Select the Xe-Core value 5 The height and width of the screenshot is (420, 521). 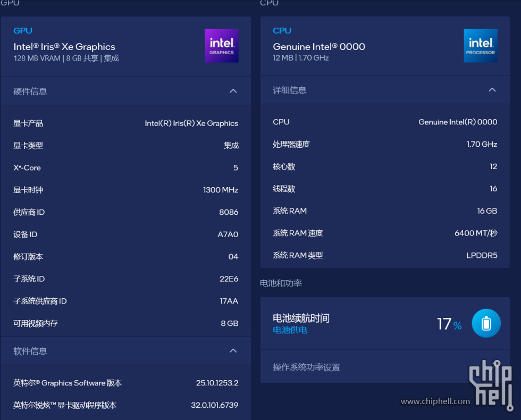(x=236, y=168)
